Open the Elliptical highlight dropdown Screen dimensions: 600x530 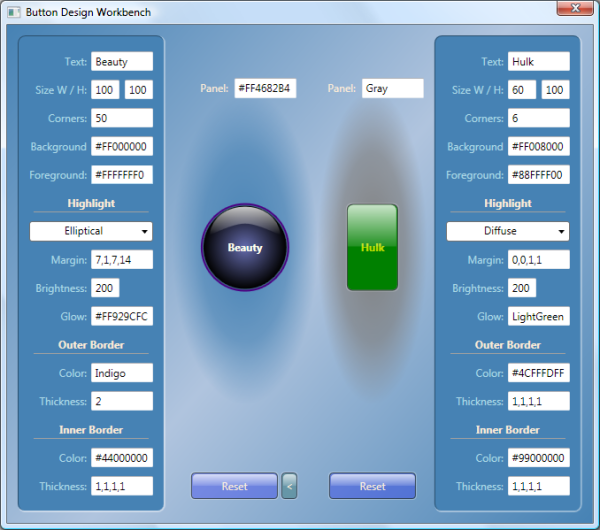(x=90, y=231)
